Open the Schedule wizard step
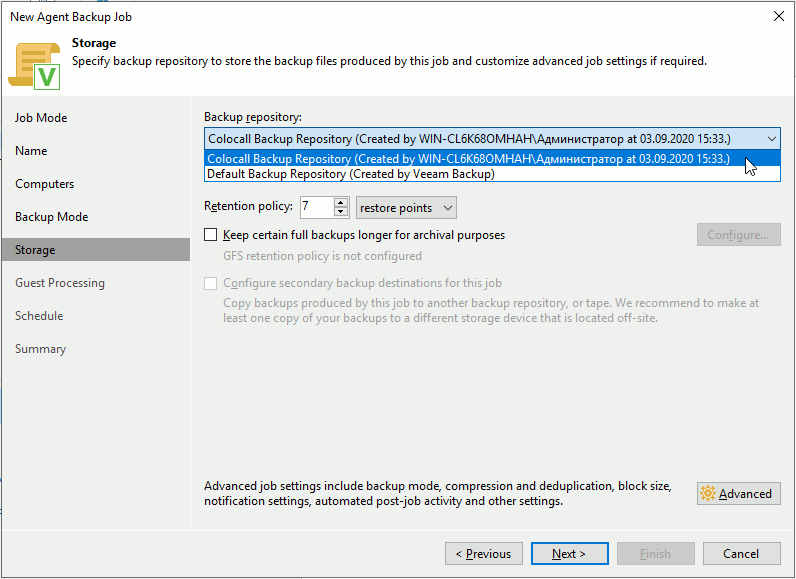Image resolution: width=796 pixels, height=579 pixels. 39,316
